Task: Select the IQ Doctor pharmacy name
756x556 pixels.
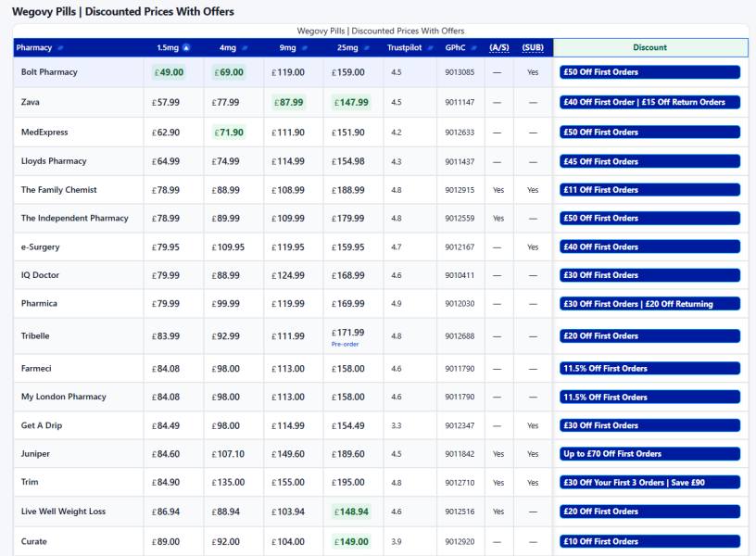Action: (40, 275)
